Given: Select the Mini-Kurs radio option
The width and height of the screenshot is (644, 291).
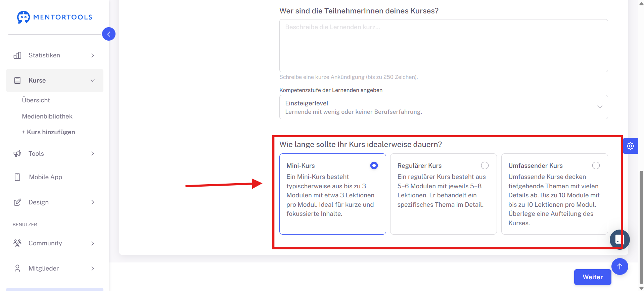Looking at the screenshot, I should 374,165.
